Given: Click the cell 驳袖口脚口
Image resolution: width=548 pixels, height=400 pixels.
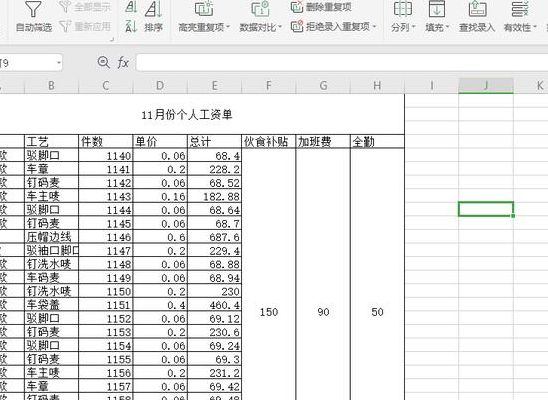Looking at the screenshot, I should tap(52, 250).
